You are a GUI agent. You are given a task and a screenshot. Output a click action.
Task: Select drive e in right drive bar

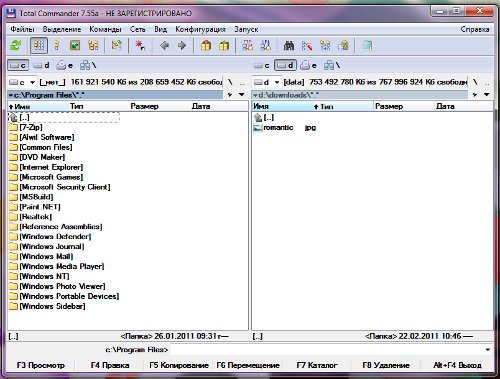point(308,65)
